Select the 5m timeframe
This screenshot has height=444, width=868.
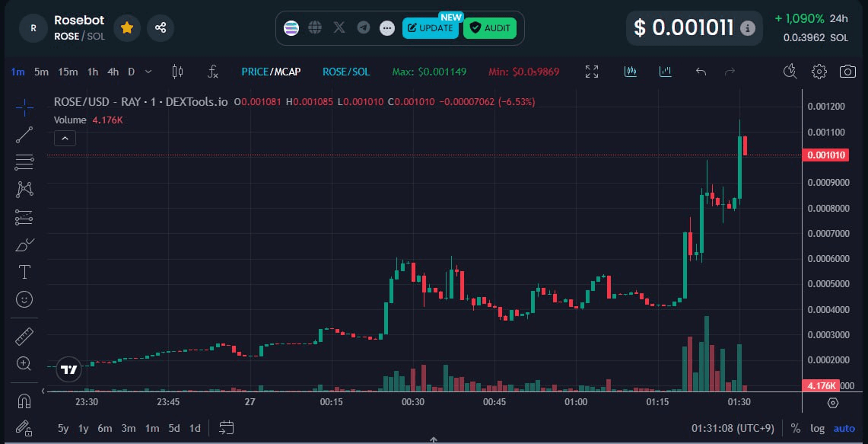[x=41, y=72]
